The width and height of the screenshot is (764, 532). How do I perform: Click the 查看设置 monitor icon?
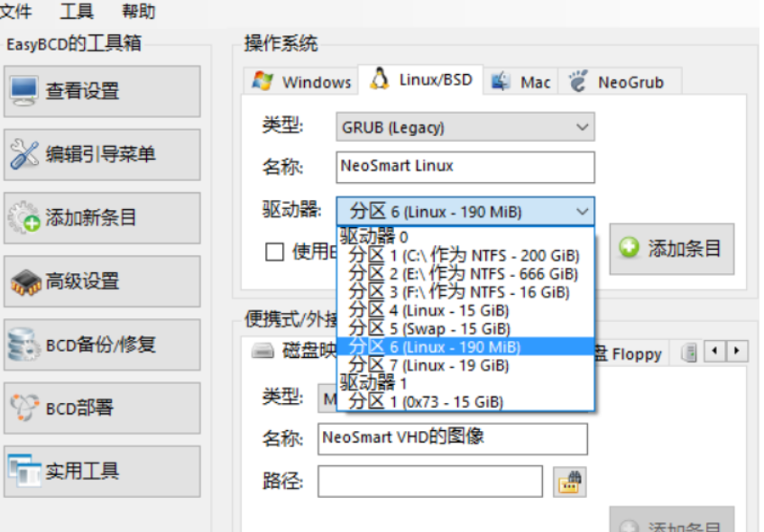(x=23, y=91)
